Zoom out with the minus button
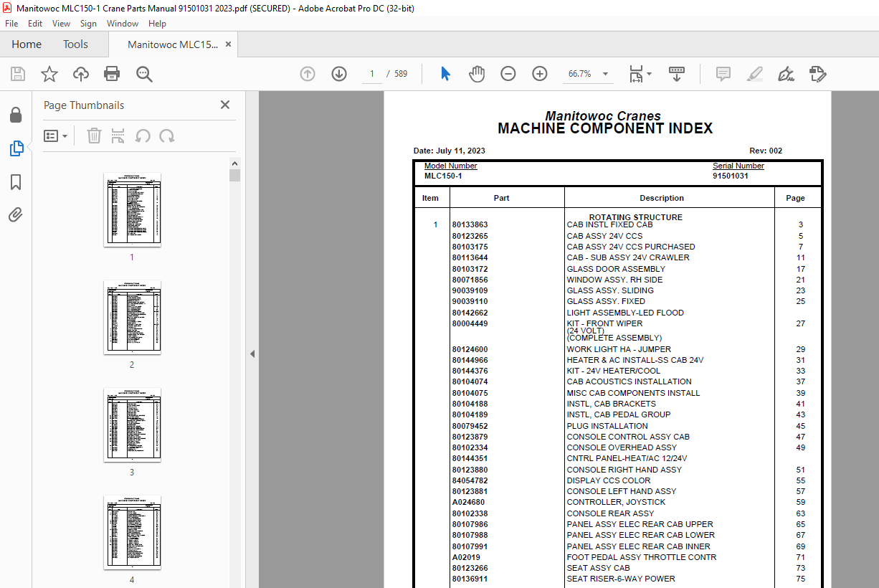Image resolution: width=879 pixels, height=588 pixels. point(508,74)
